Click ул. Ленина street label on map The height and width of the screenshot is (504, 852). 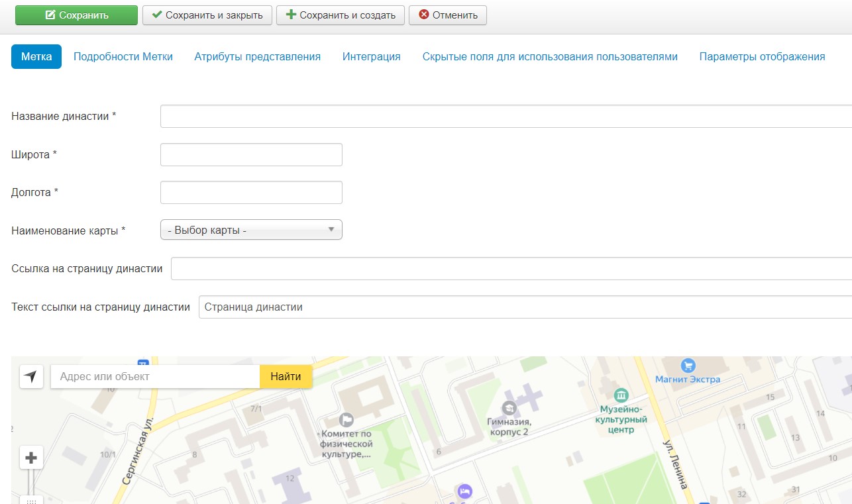pyautogui.click(x=675, y=464)
